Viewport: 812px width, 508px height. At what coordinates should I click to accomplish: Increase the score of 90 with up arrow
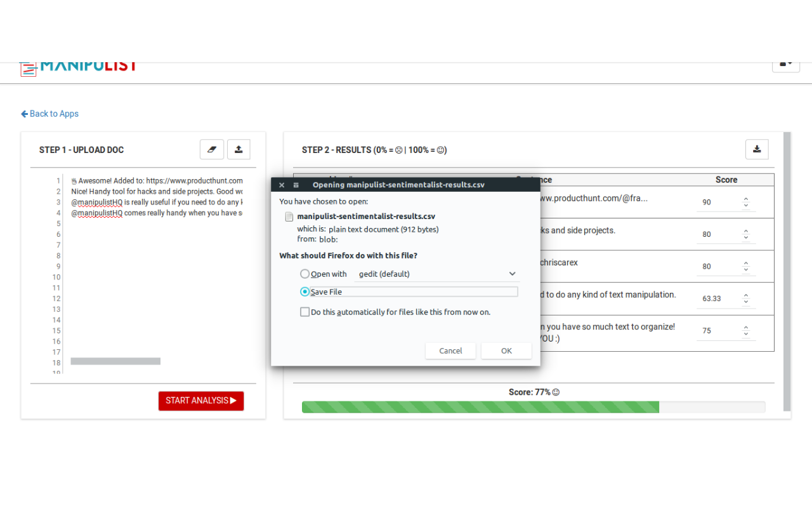coord(746,199)
